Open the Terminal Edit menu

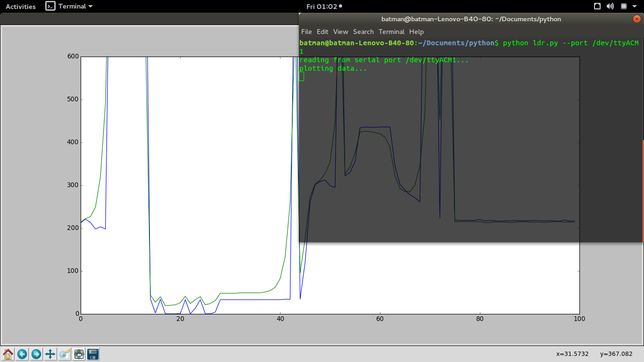pyautogui.click(x=322, y=32)
